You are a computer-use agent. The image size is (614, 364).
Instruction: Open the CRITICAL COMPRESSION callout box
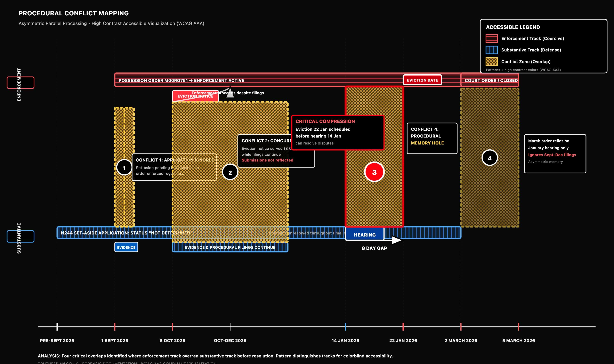(x=337, y=132)
